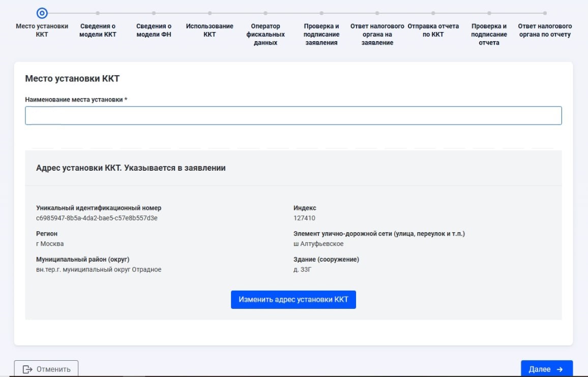Click the installation place name input field
Image resolution: width=588 pixels, height=377 pixels.
click(293, 115)
